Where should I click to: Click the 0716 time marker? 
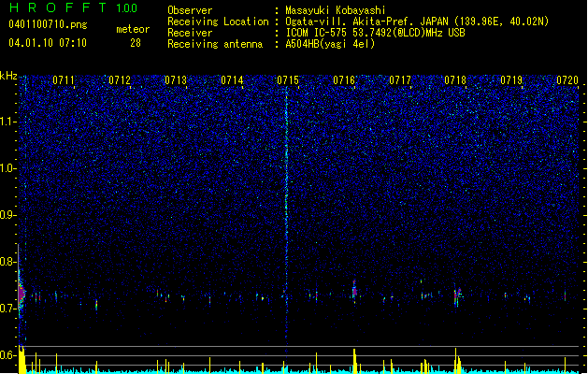point(344,80)
